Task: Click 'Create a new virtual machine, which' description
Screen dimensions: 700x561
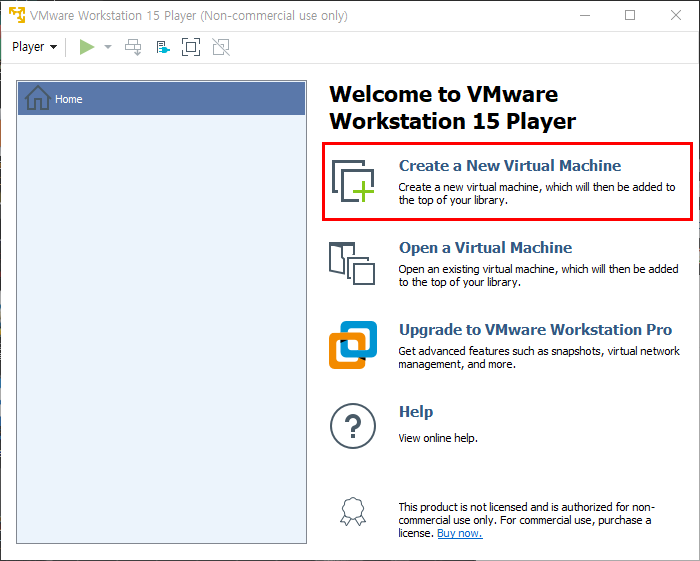Action: coord(537,194)
